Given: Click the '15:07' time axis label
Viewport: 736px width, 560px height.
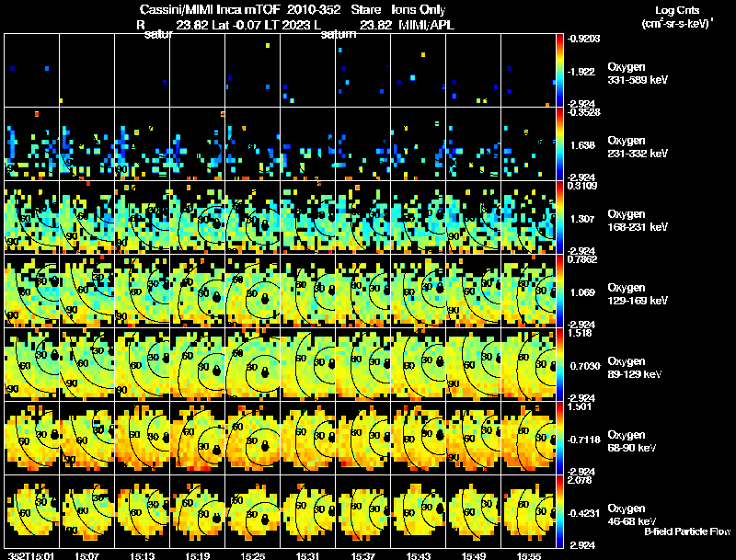Looking at the screenshot, I should point(86,556).
